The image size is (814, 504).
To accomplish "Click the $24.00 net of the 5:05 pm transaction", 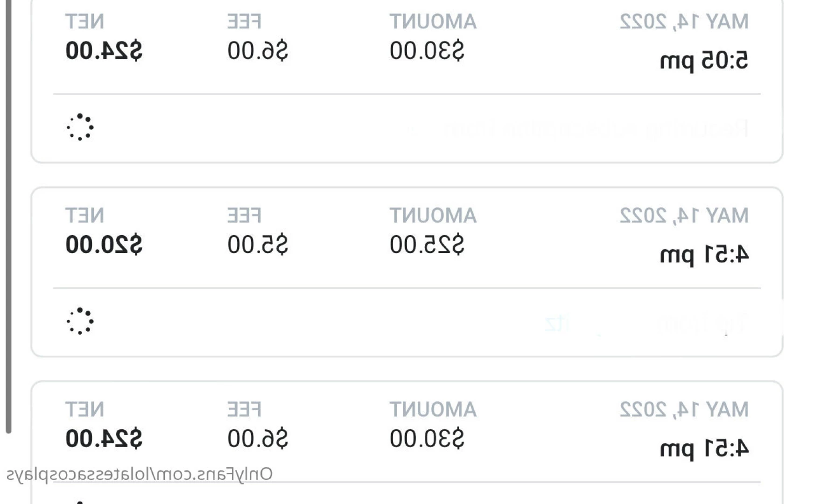I will [104, 50].
